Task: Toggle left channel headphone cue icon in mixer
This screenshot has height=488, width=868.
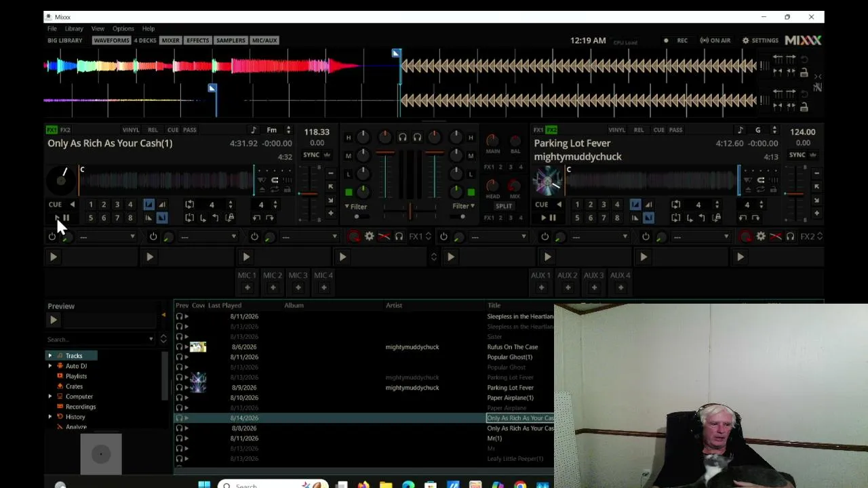Action: (402, 138)
